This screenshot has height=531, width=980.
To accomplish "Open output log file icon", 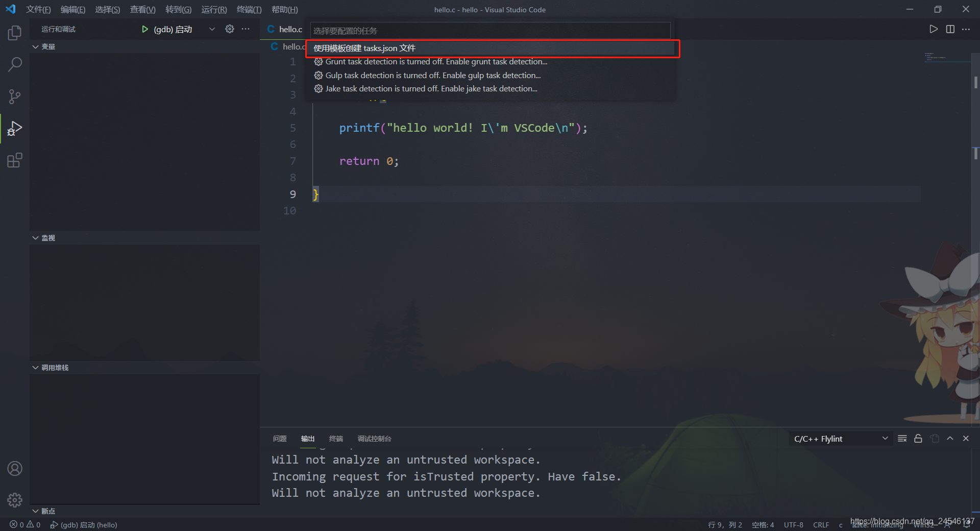I will point(935,439).
